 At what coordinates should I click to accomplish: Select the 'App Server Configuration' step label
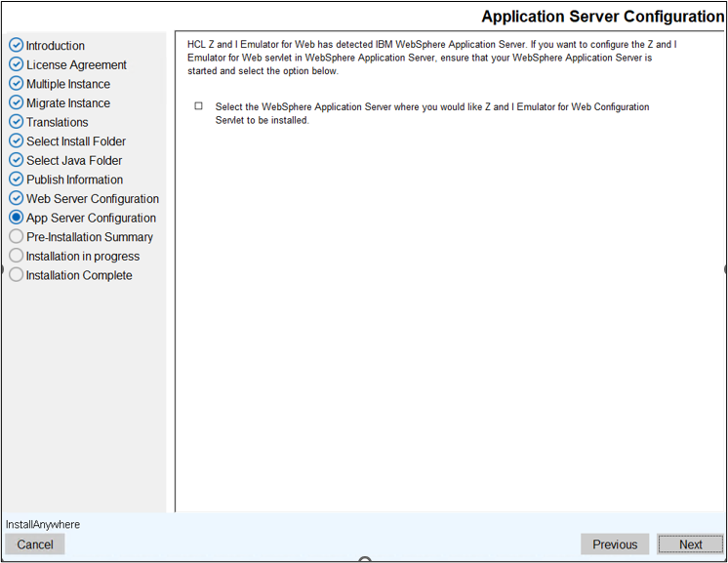pos(91,219)
